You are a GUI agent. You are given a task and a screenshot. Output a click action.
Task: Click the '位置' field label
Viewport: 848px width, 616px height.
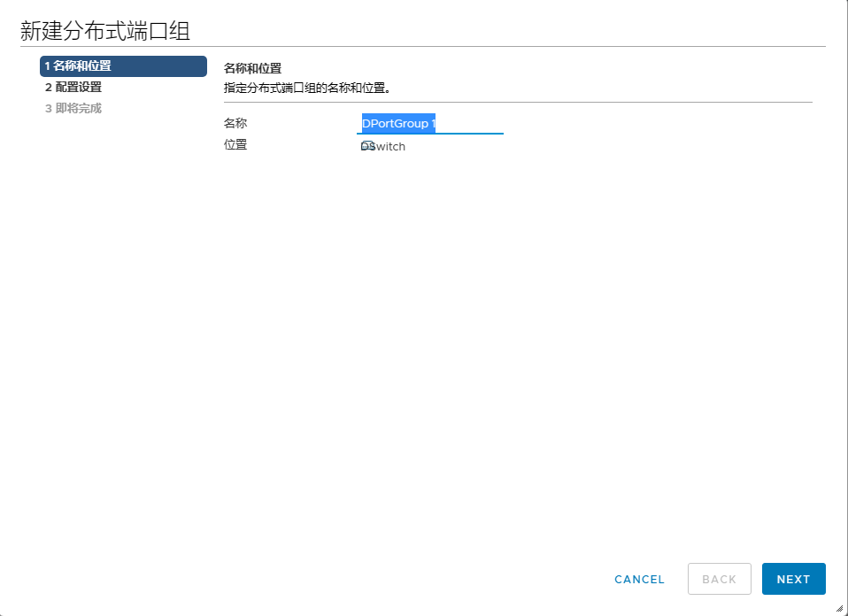click(x=235, y=145)
